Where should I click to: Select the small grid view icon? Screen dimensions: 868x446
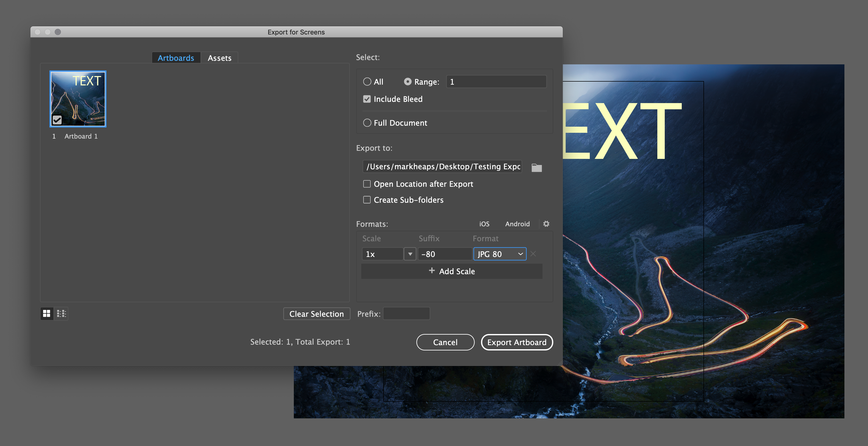pyautogui.click(x=61, y=313)
